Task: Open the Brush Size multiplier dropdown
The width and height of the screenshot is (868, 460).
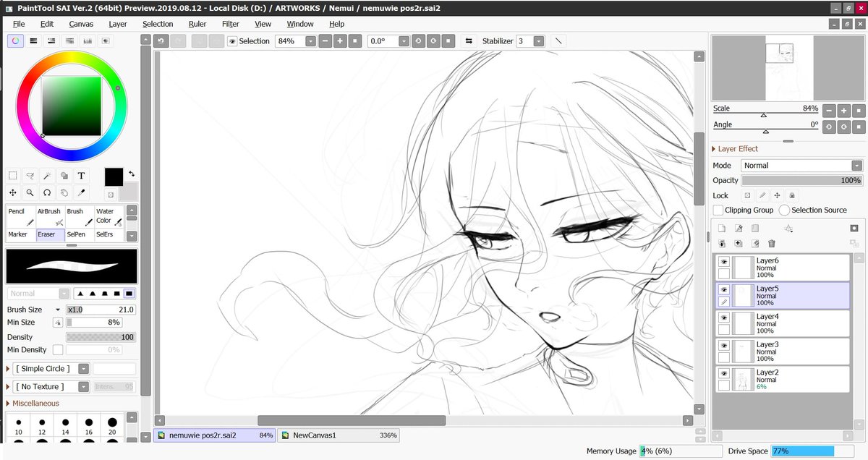Action: point(59,310)
